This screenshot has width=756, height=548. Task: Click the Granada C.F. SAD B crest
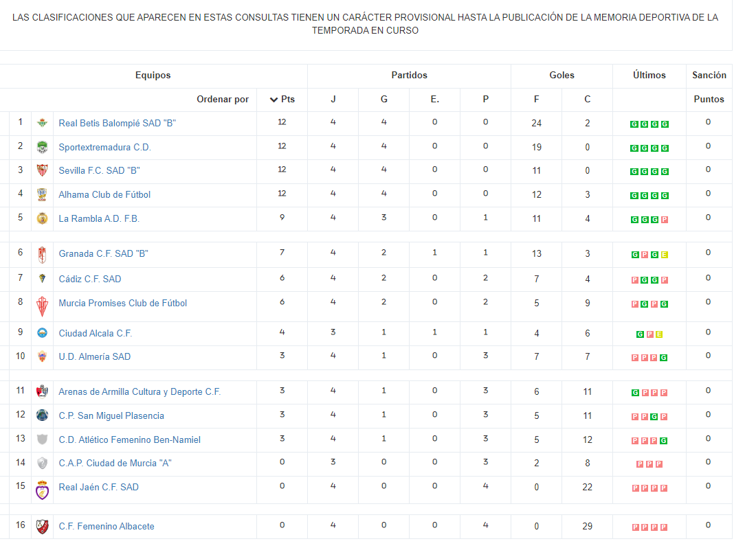coord(42,255)
